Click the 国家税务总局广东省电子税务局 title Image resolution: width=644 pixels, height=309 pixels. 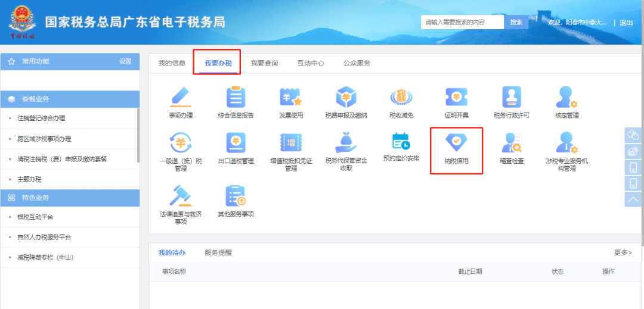tap(135, 22)
